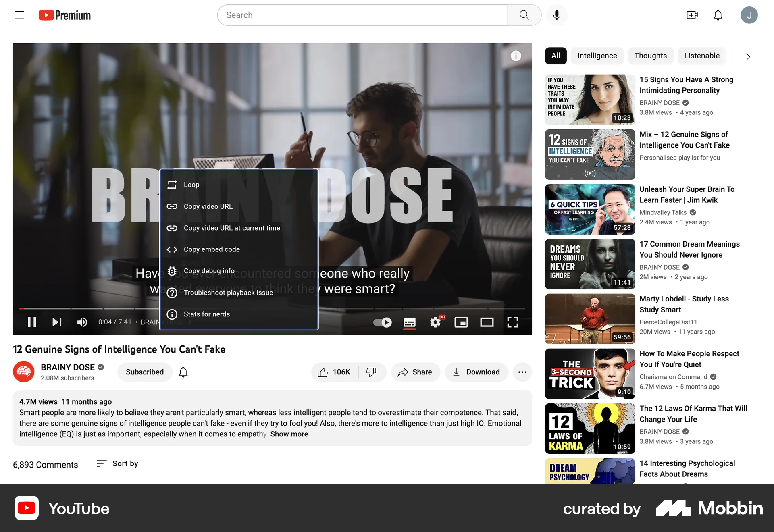
Task: Pause the video playback
Action: coord(32,322)
